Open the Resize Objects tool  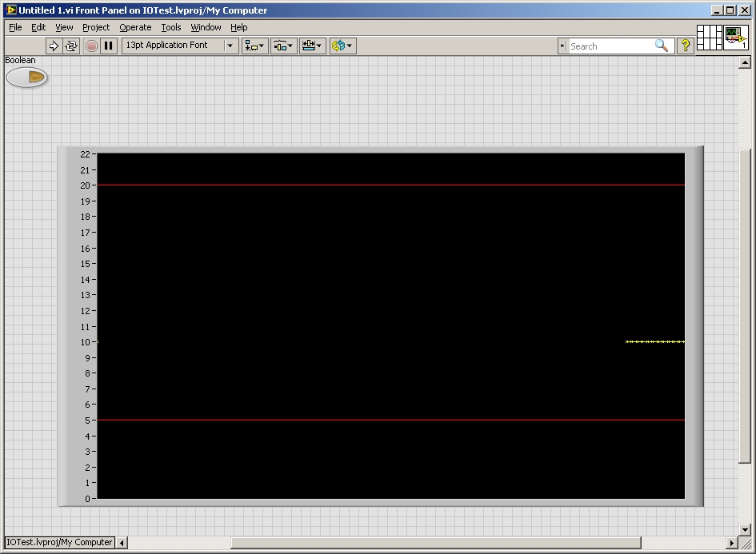(313, 46)
